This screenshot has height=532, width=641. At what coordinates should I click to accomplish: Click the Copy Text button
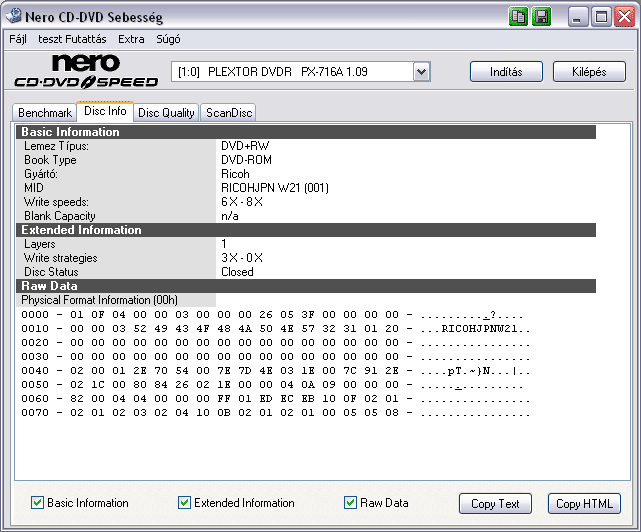tap(495, 503)
